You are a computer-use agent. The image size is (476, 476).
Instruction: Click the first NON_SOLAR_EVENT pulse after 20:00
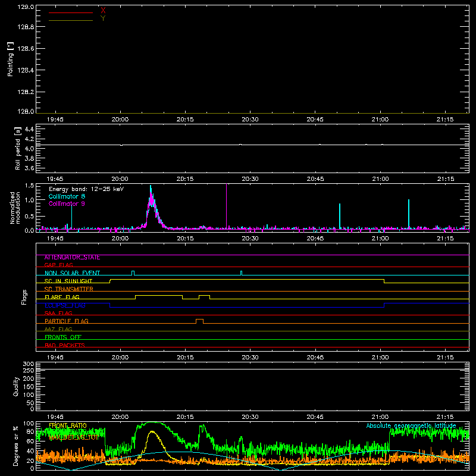tap(133, 273)
